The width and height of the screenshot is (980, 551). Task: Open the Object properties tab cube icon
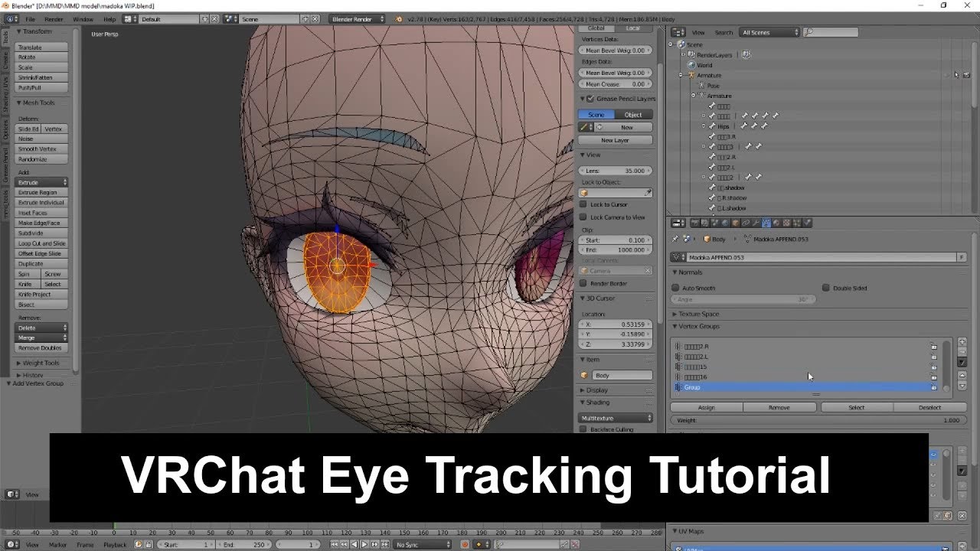736,223
